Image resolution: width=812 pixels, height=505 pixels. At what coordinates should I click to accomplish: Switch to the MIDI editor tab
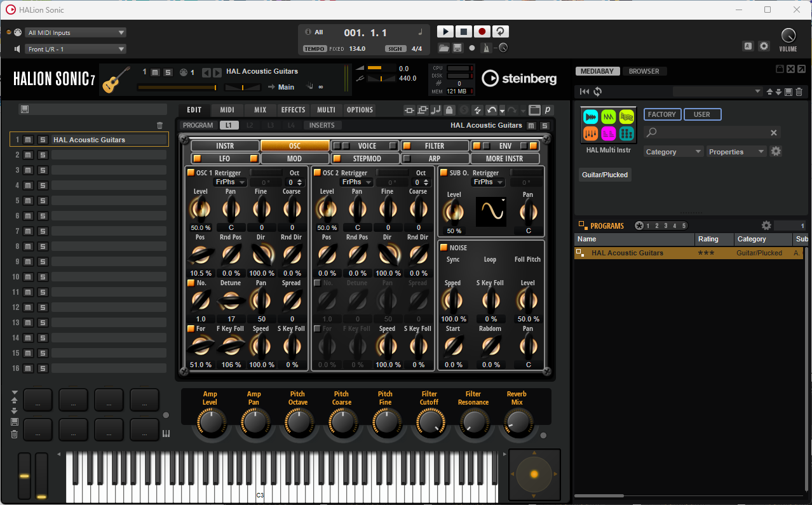tap(227, 110)
